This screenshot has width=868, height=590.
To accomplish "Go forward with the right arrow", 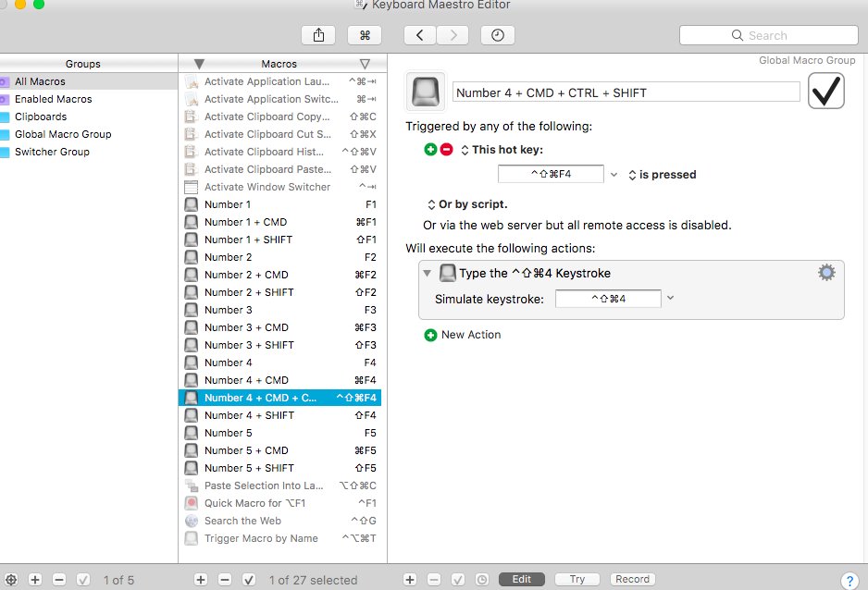I will click(x=453, y=35).
